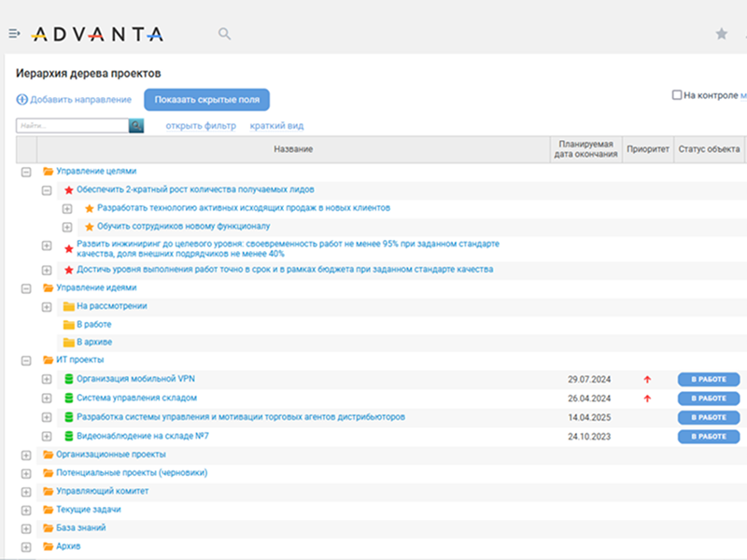Click the magnifier search icon in header

[x=224, y=34]
